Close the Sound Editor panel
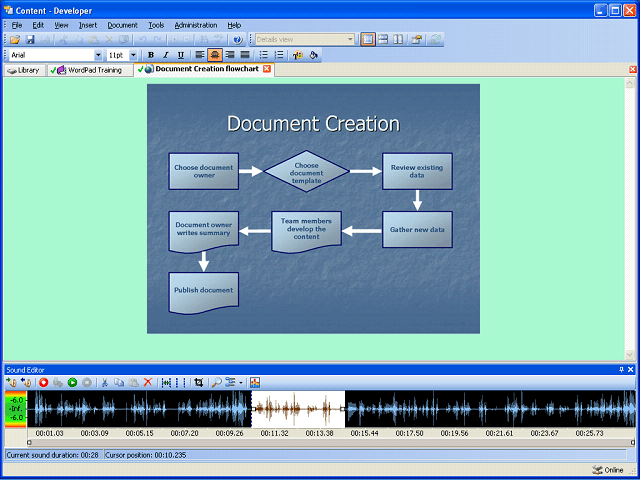640x480 pixels. tap(631, 370)
